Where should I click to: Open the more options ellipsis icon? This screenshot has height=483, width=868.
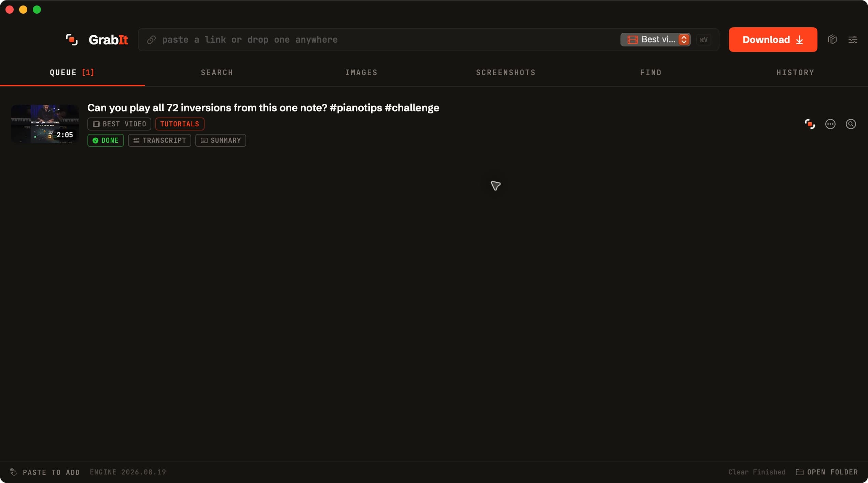tap(830, 124)
